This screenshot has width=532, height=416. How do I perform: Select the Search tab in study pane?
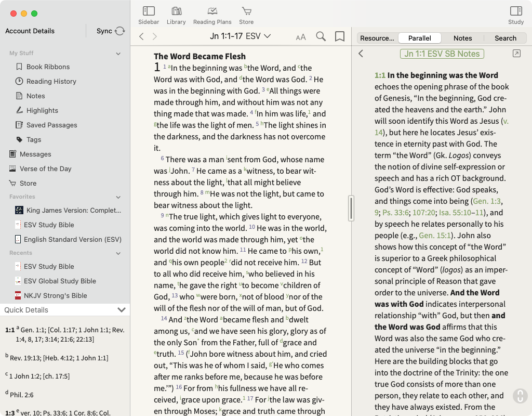click(x=505, y=38)
